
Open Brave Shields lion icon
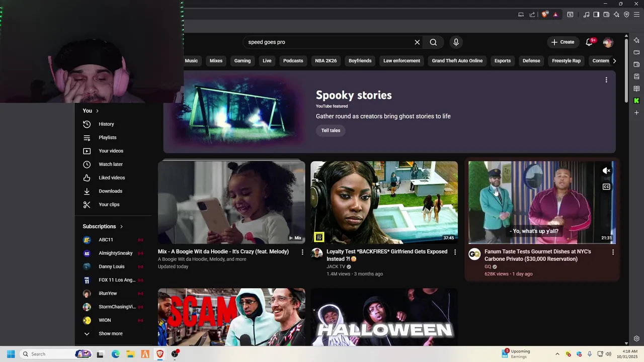coord(544,15)
